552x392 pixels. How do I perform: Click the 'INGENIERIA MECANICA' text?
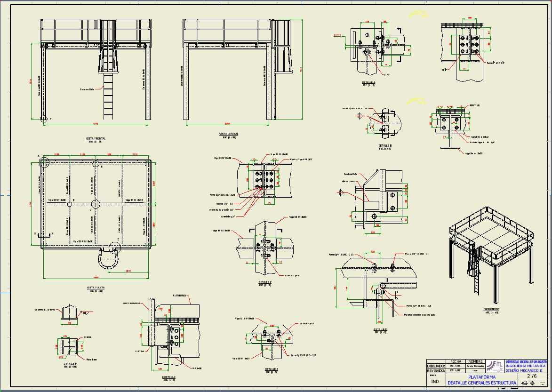pyautogui.click(x=526, y=366)
